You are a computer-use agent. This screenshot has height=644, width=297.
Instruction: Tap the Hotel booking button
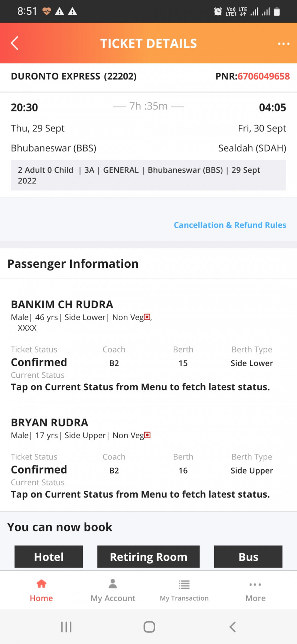click(x=49, y=557)
